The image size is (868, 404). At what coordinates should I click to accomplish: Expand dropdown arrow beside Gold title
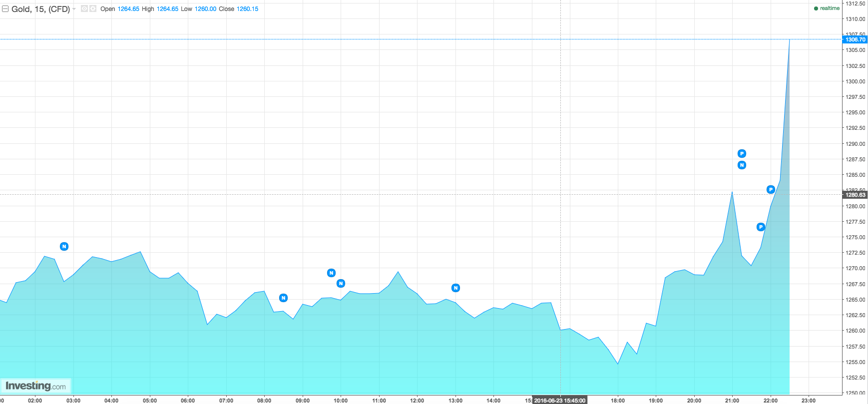pos(74,9)
